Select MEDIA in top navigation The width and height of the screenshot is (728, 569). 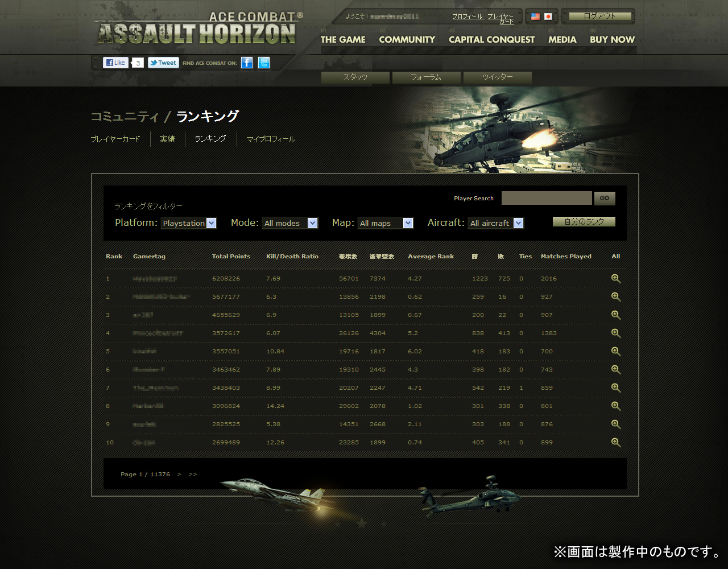562,39
